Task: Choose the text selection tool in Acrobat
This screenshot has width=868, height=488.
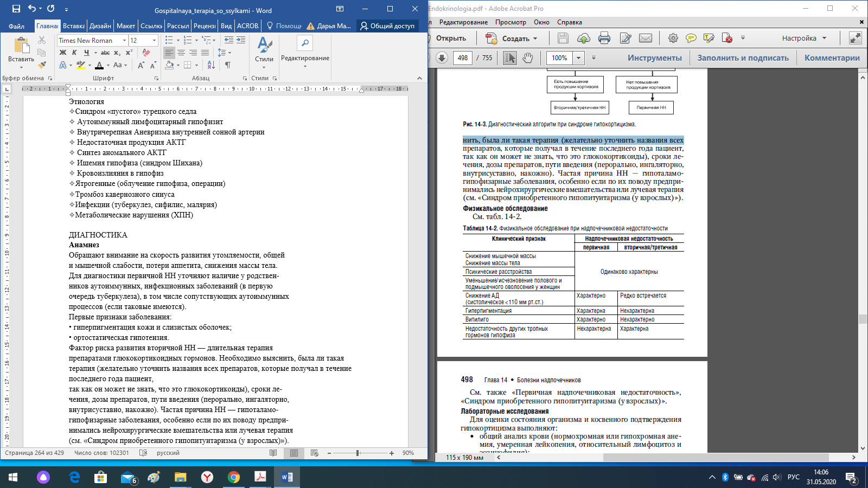Action: pyautogui.click(x=509, y=58)
